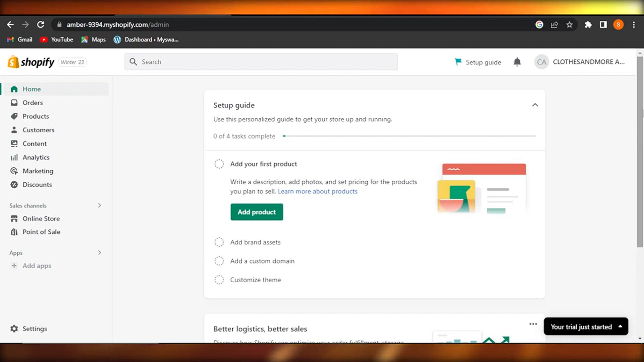Click the address bar URL
The height and width of the screenshot is (362, 644).
click(x=118, y=24)
